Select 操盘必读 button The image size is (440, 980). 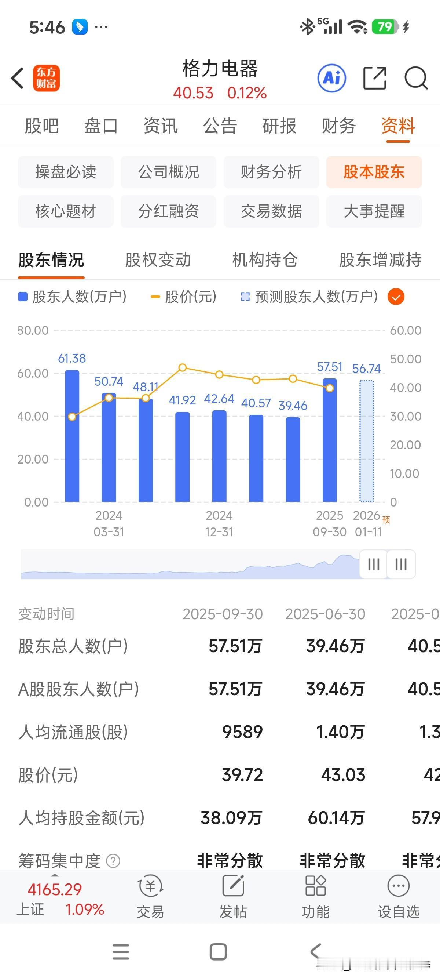66,172
